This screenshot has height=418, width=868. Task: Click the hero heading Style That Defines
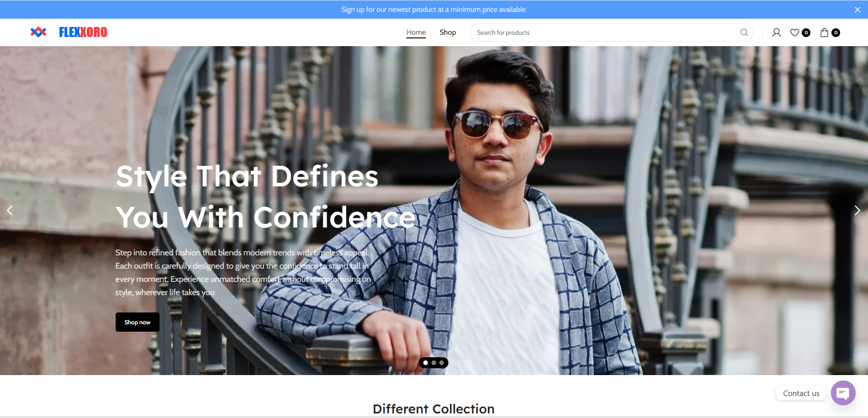247,176
